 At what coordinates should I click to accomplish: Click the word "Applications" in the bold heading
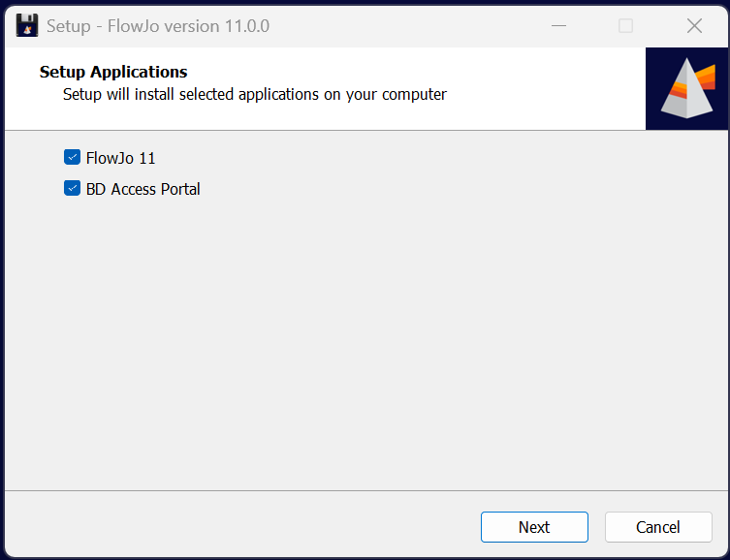coord(139,72)
